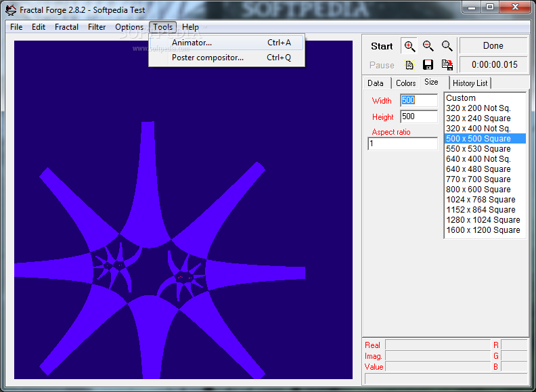536x392 pixels.
Task: Maximize the Fractal Forge window
Action: click(x=490, y=7)
